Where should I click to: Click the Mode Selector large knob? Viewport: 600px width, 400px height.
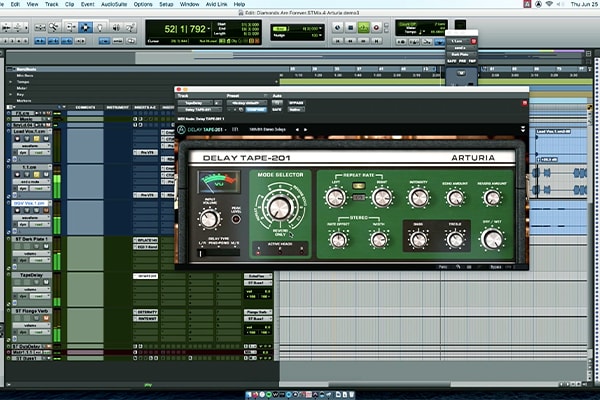point(280,208)
